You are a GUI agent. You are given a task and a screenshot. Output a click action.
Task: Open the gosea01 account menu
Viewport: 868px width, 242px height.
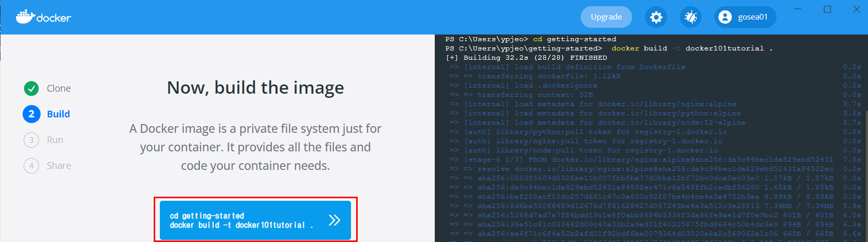click(745, 17)
